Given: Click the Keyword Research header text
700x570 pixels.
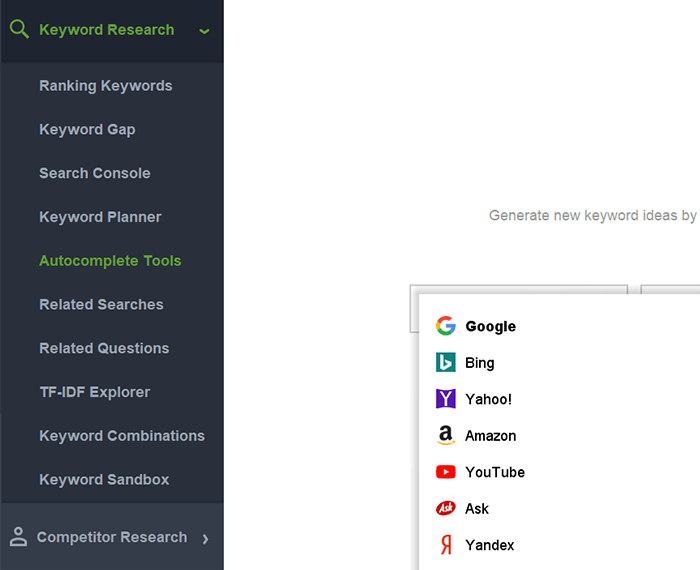Looking at the screenshot, I should (x=107, y=29).
